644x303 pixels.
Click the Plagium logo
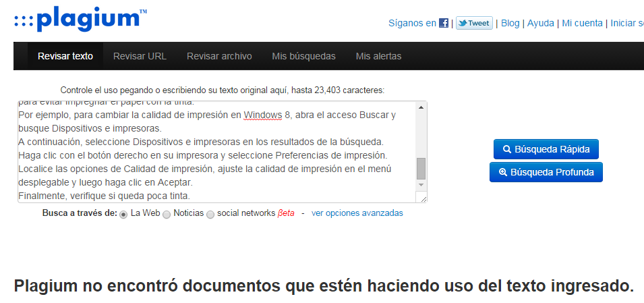[x=80, y=19]
